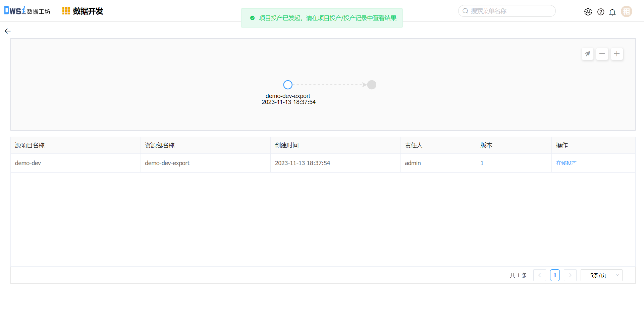644x323 pixels.
Task: Open the notifications bell
Action: [612, 12]
